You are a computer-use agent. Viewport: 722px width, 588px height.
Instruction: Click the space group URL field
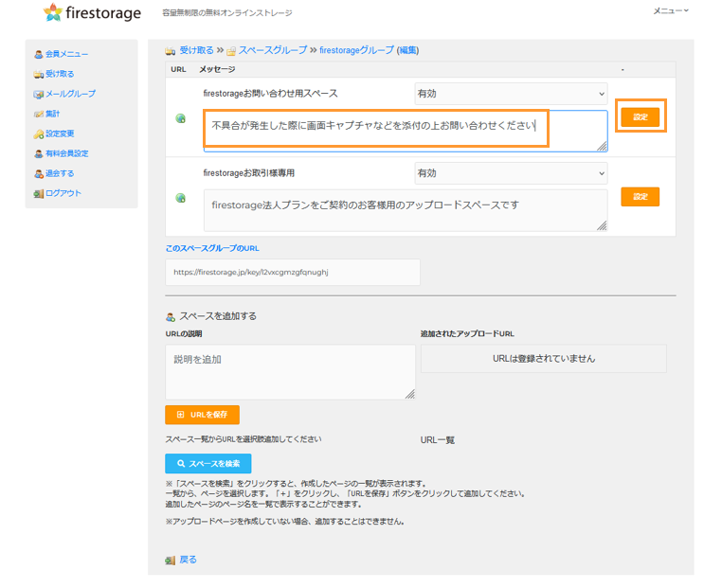tap(293, 272)
